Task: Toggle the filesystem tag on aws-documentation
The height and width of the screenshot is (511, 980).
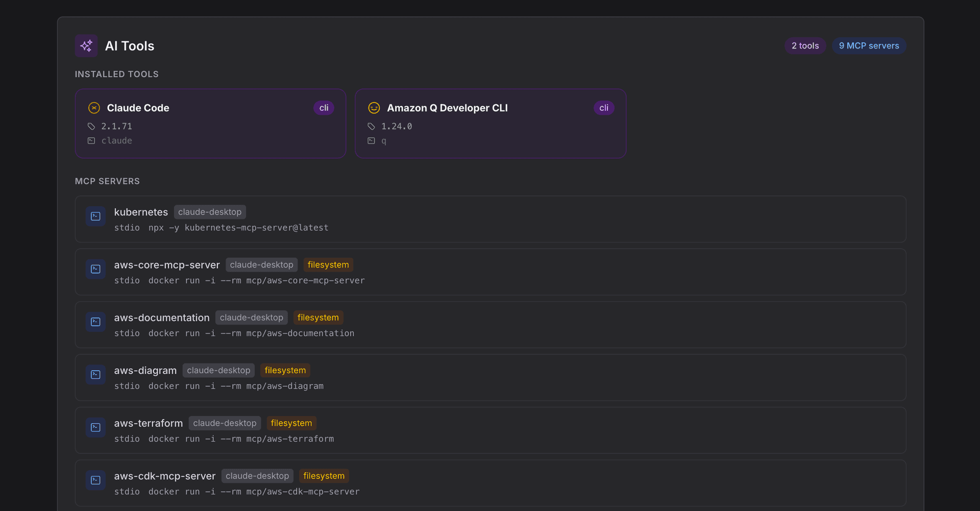Action: (x=318, y=317)
